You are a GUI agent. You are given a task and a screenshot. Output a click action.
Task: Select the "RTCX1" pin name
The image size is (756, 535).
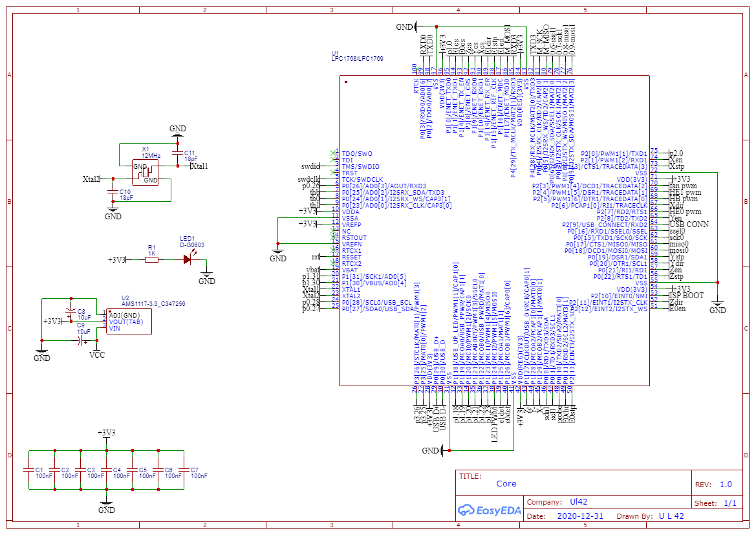click(x=352, y=251)
